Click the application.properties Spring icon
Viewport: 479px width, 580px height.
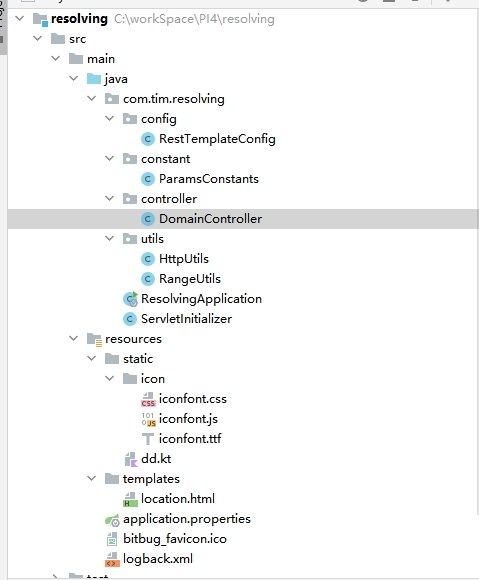click(x=112, y=520)
